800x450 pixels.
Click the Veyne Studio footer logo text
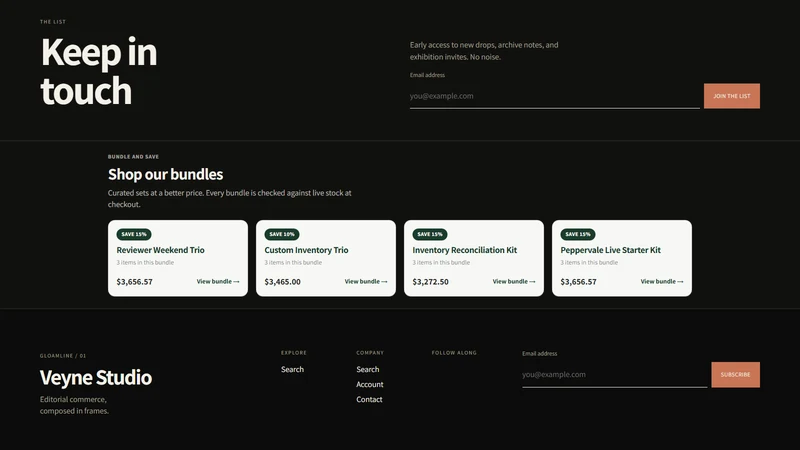(x=96, y=378)
